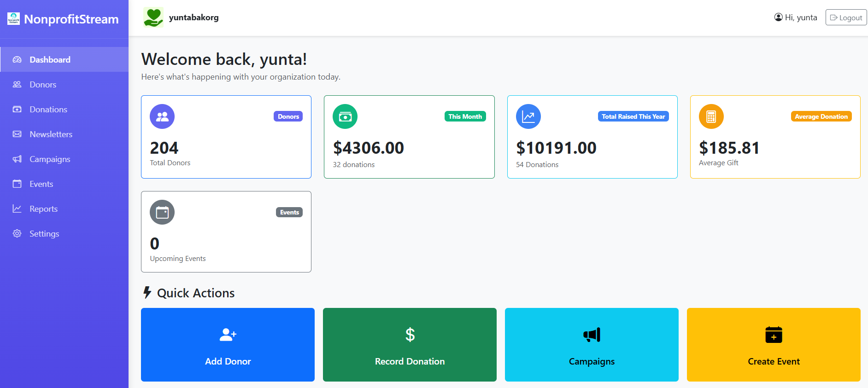Select the Dashboard menu item
The image size is (868, 388).
pyautogui.click(x=50, y=59)
